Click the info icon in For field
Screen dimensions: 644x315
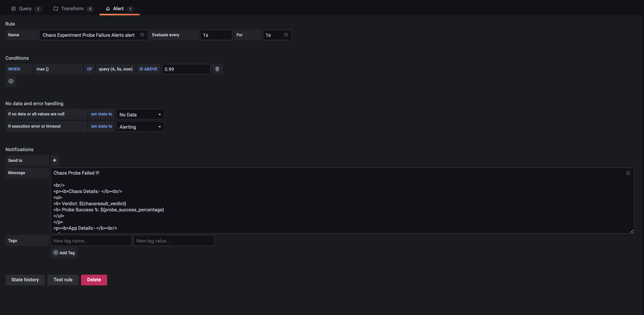(x=286, y=35)
